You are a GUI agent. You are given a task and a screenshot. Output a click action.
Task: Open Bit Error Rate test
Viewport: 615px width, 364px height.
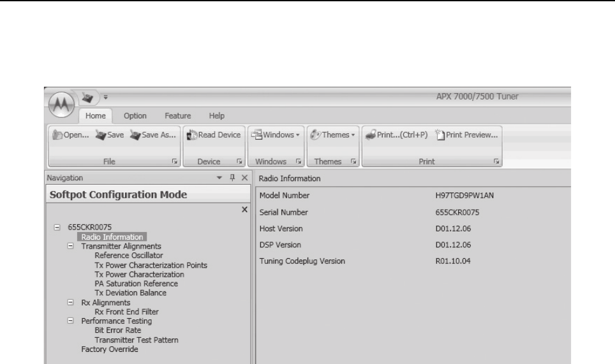click(117, 330)
